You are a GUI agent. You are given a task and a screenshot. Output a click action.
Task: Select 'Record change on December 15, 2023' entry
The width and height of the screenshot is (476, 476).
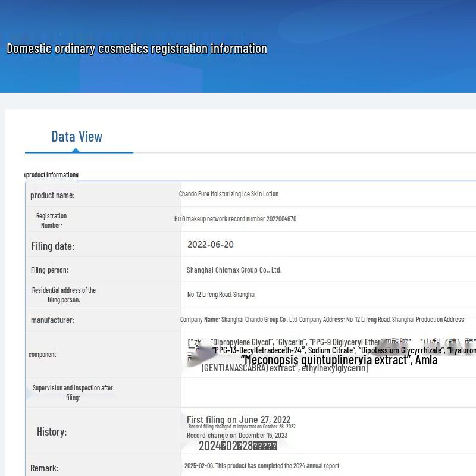(x=237, y=436)
